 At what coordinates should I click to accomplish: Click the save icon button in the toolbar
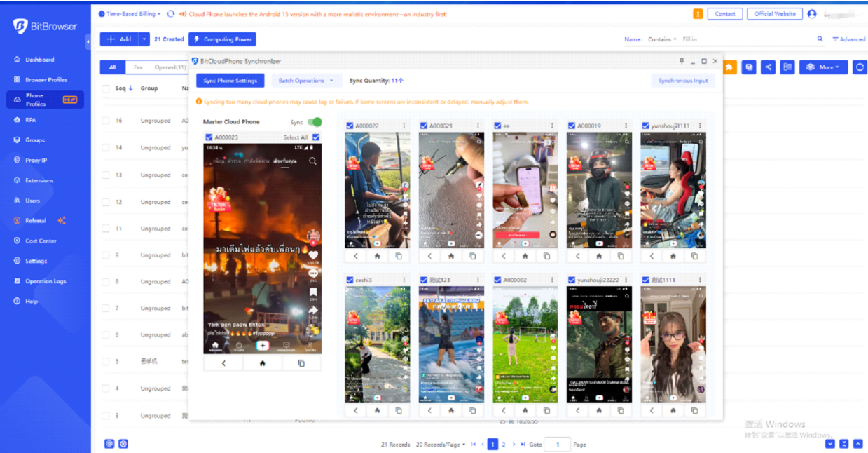coord(749,67)
